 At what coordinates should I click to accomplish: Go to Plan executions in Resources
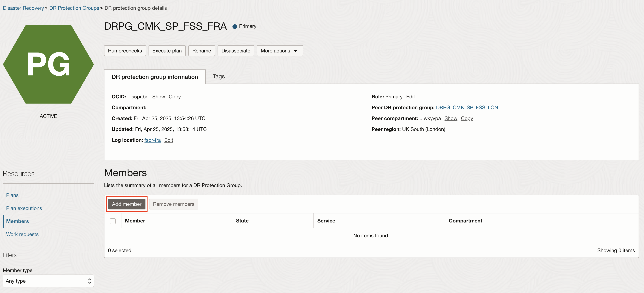click(24, 208)
